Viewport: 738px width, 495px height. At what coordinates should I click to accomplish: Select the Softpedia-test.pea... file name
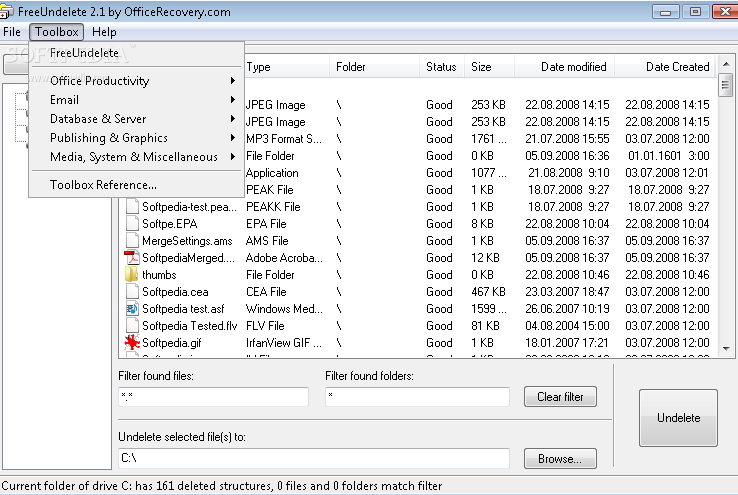pyautogui.click(x=189, y=207)
